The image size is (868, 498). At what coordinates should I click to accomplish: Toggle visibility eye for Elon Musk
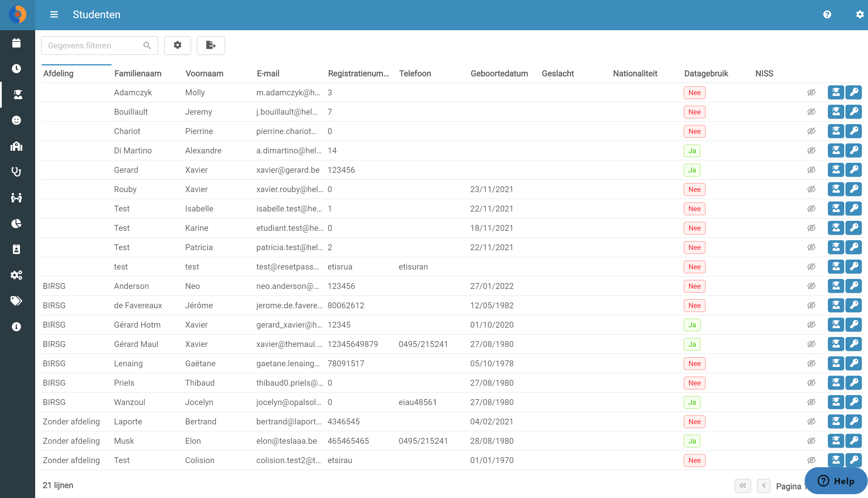coord(811,441)
